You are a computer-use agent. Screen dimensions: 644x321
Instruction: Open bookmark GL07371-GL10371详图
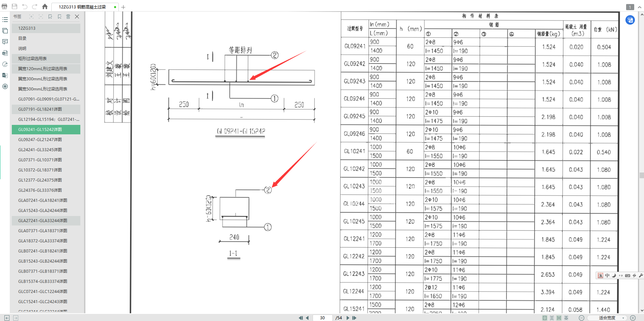[46, 160]
